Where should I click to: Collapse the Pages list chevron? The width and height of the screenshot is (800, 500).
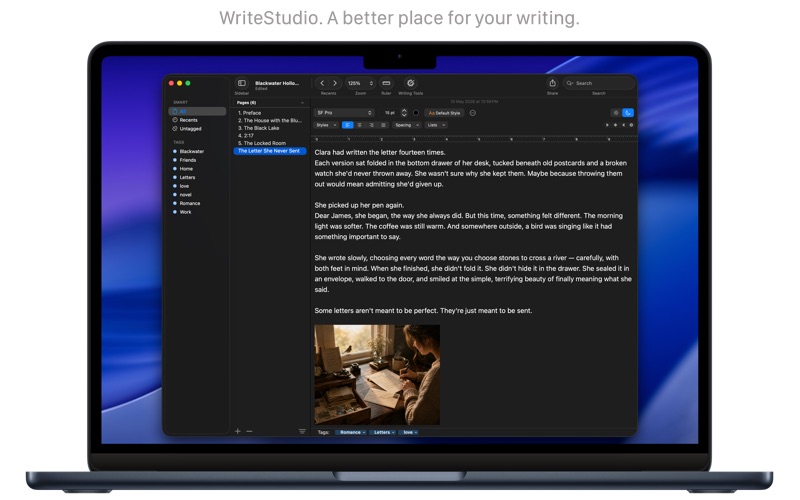(x=302, y=103)
